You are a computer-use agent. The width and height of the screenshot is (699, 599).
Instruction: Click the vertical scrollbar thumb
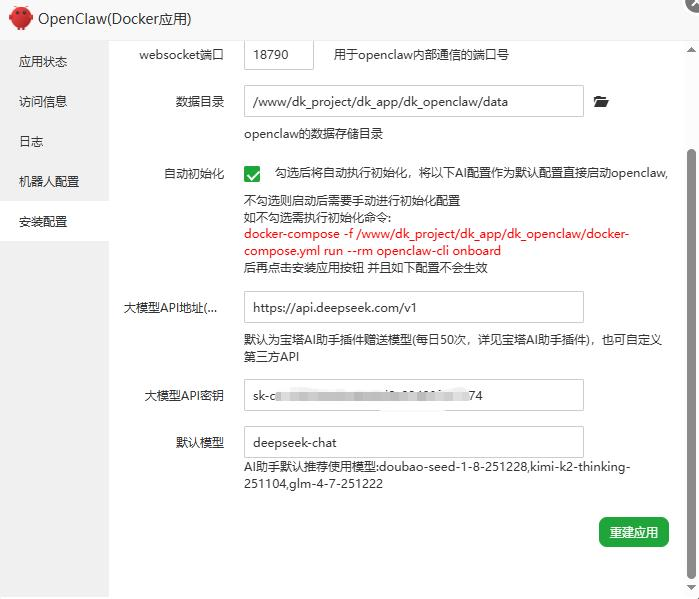[691, 363]
